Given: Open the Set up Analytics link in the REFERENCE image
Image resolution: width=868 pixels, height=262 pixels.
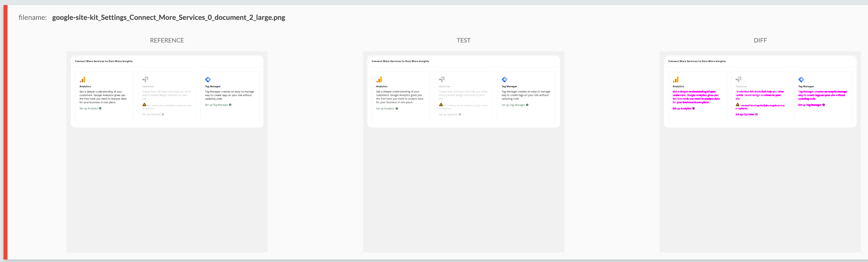Looking at the screenshot, I should 90,108.
